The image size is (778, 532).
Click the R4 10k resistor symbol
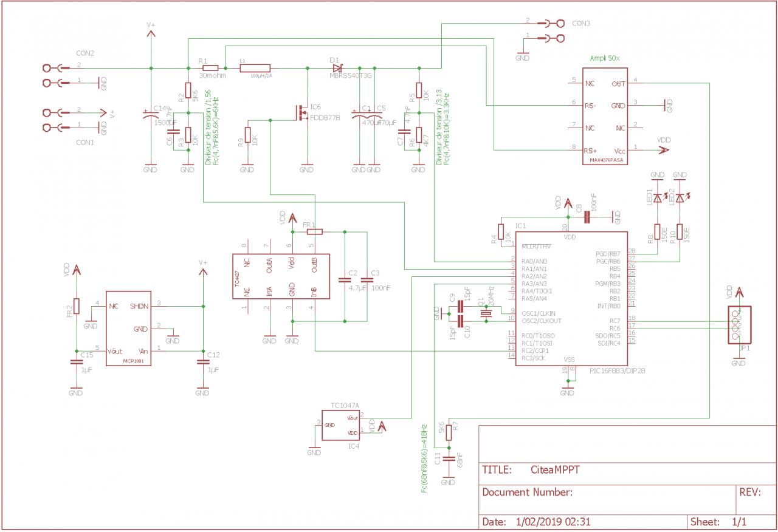[501, 231]
